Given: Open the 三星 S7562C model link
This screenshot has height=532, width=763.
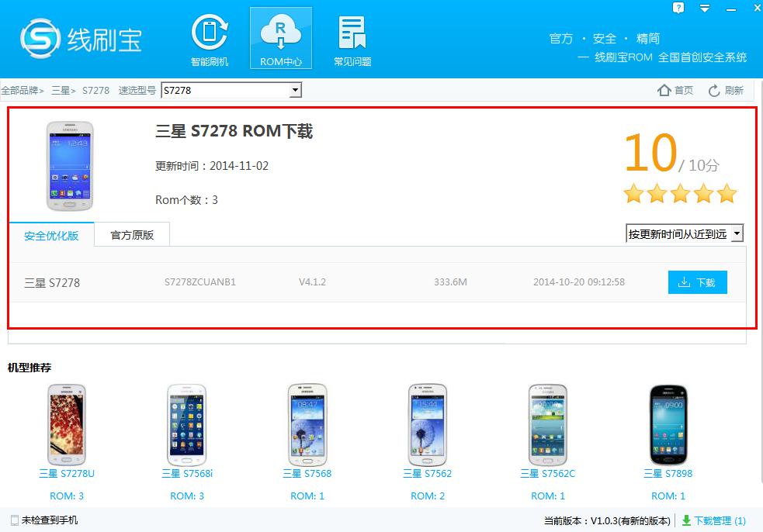Looking at the screenshot, I should [x=546, y=473].
